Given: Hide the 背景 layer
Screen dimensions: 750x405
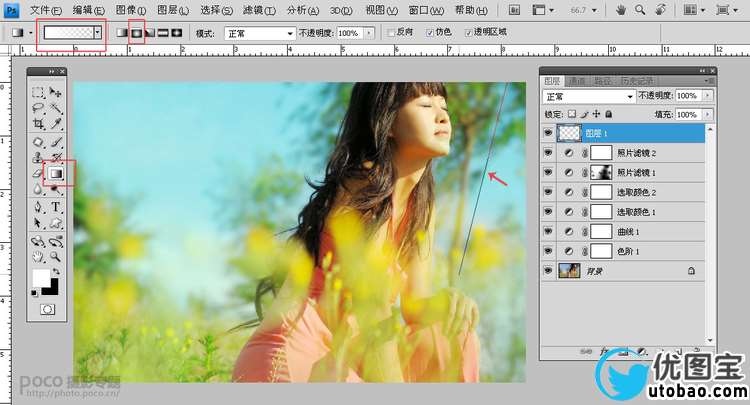Looking at the screenshot, I should pos(548,271).
